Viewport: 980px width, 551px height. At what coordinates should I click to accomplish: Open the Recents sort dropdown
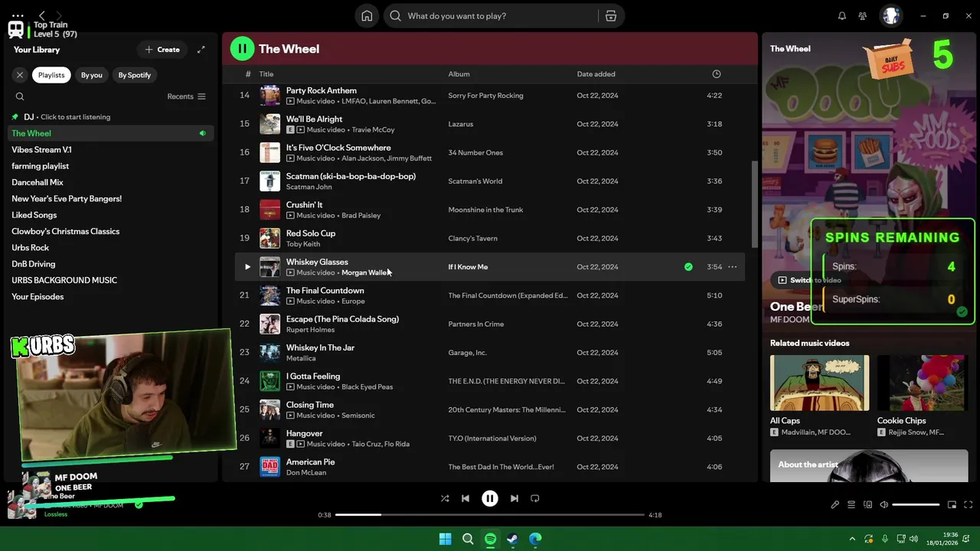tap(186, 96)
